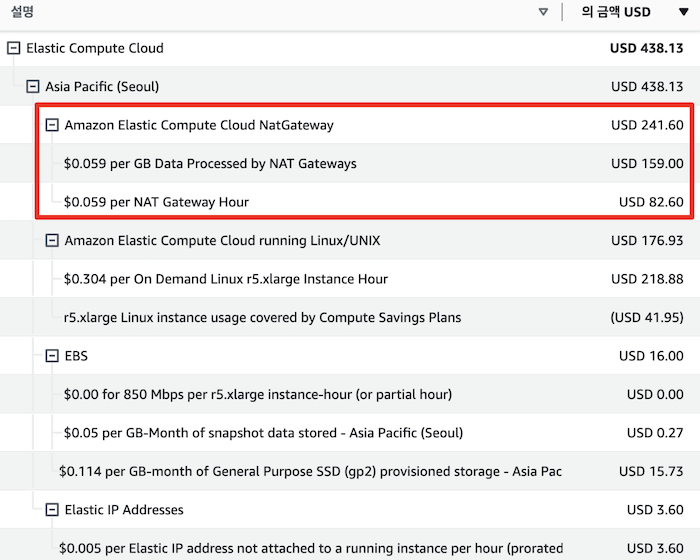
Task: Click the bold USD 438.13 total amount
Action: [x=646, y=48]
